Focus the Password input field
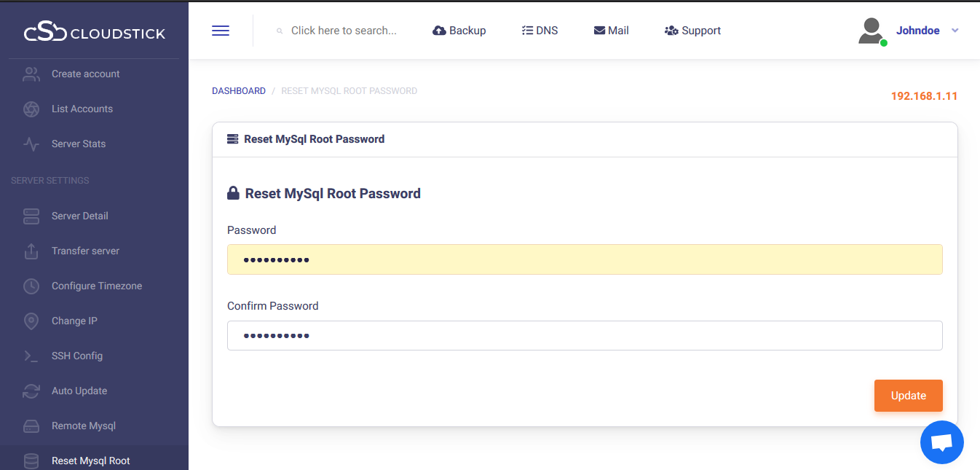The width and height of the screenshot is (980, 470). pos(585,259)
